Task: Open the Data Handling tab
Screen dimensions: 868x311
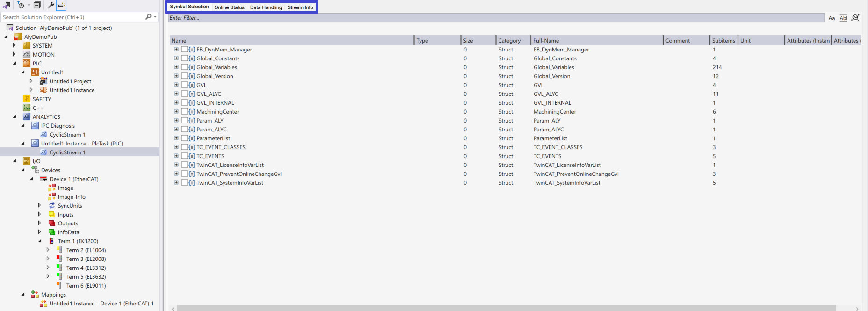Action: click(x=266, y=7)
